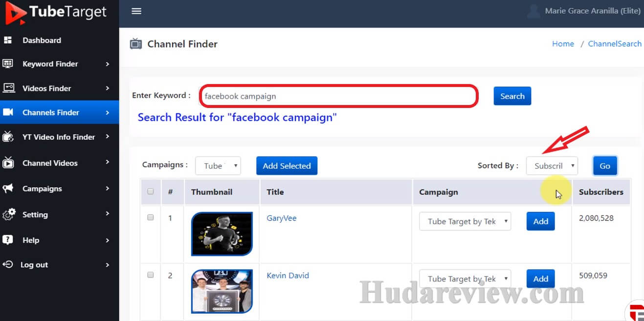Click the Setting gears icon
The image size is (644, 321).
pyautogui.click(x=9, y=214)
